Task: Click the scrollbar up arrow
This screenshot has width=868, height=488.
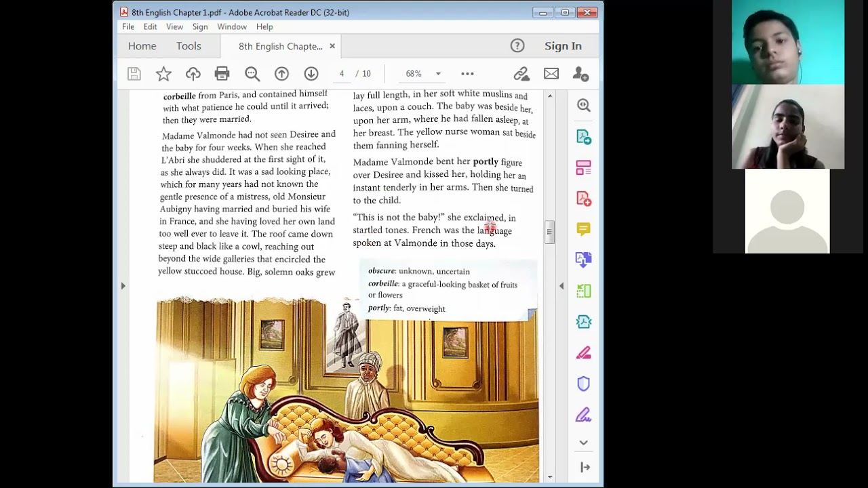Action: [549, 96]
